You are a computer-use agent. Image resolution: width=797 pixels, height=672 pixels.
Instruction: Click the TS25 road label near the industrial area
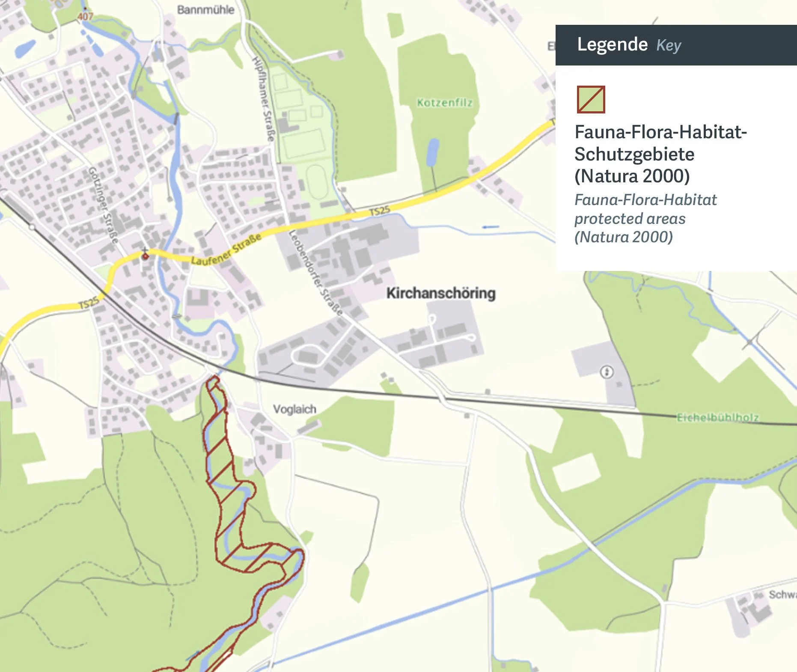pos(380,211)
